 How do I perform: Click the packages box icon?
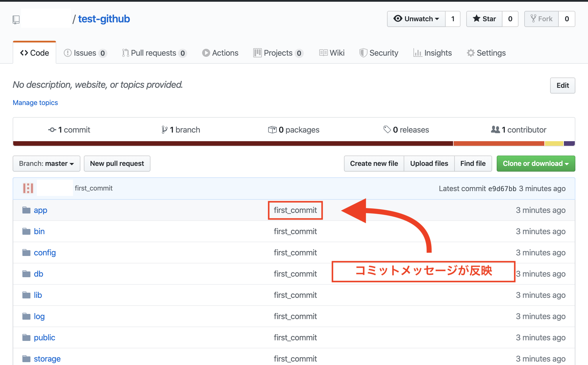272,130
